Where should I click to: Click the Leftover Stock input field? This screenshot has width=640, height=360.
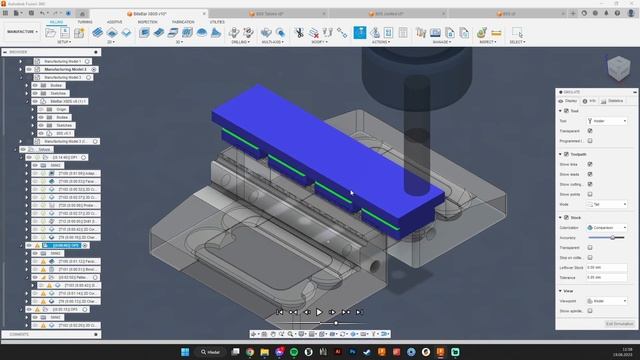point(607,268)
